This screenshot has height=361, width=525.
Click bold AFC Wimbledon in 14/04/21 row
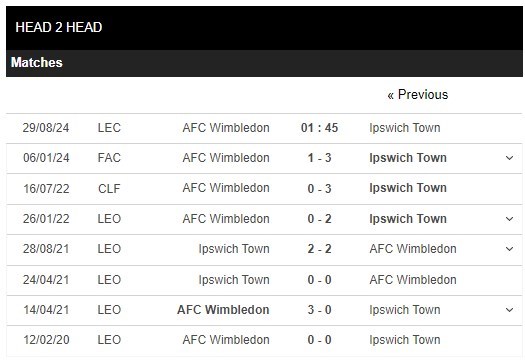223,310
